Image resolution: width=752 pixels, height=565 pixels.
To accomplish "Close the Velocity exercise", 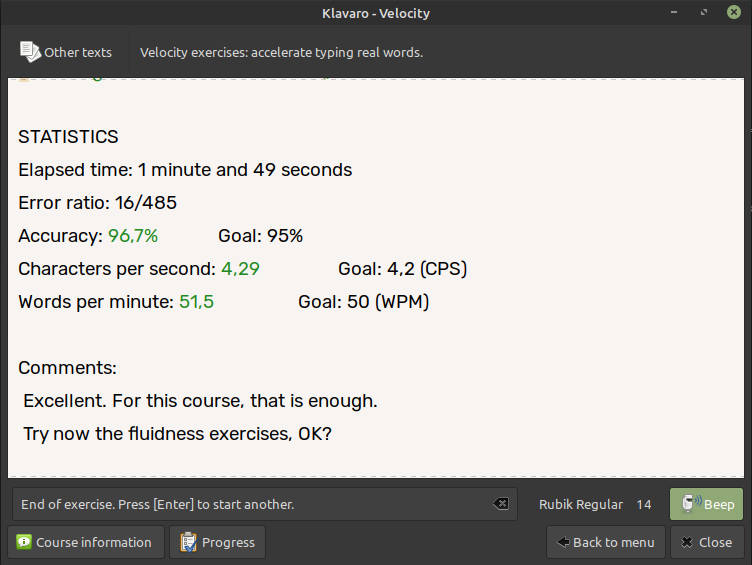I will point(707,542).
